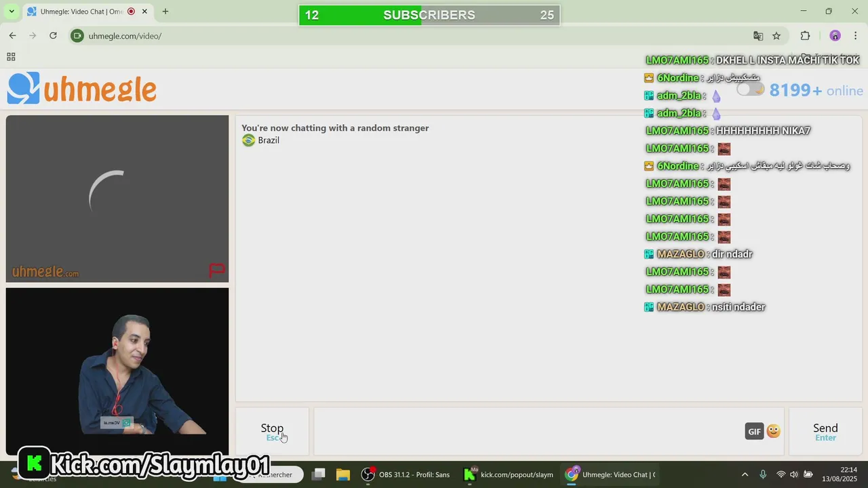Go back to the previous page
Image resolution: width=868 pixels, height=488 pixels.
point(12,36)
